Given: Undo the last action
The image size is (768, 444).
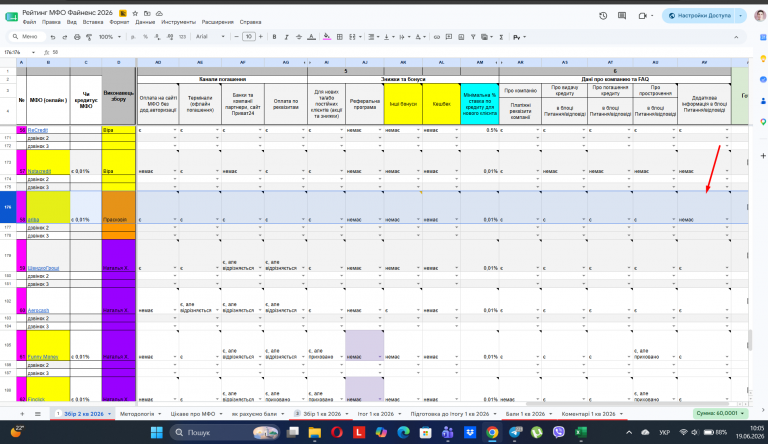Looking at the screenshot, I should coord(52,37).
